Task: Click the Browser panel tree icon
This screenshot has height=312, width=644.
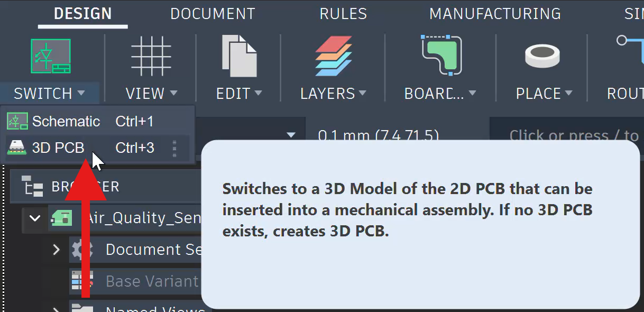Action: pos(32,187)
